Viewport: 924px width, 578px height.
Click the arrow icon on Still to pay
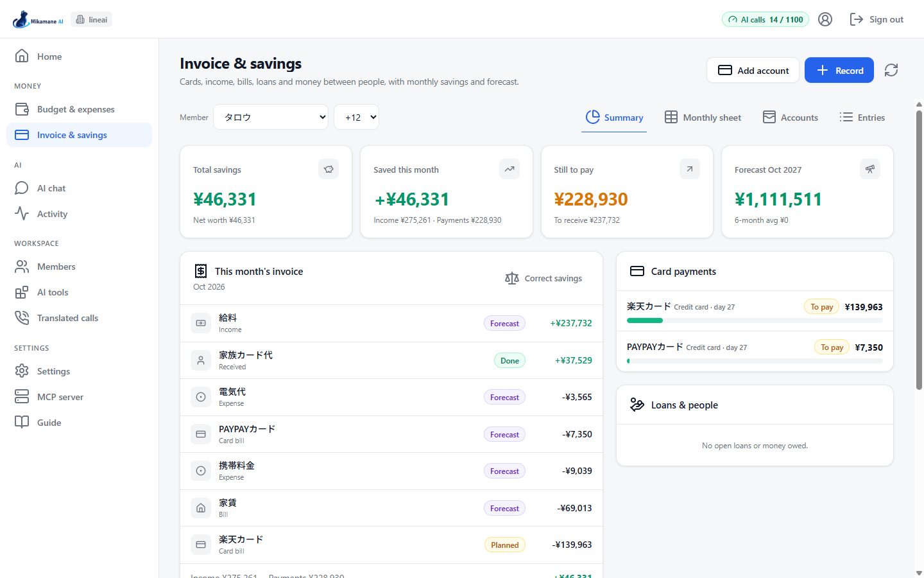pos(690,170)
